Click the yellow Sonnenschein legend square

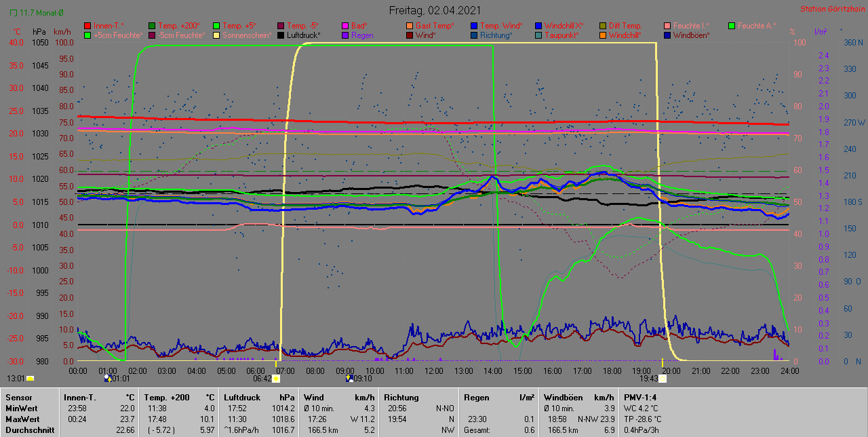point(216,35)
